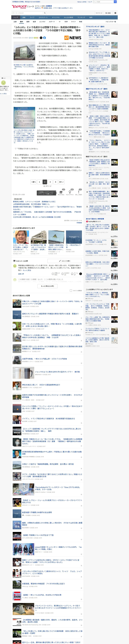This screenshot has height=644, width=129.
Task: Share article on X (Twitter) icon
Action: pyautogui.click(x=41, y=38)
